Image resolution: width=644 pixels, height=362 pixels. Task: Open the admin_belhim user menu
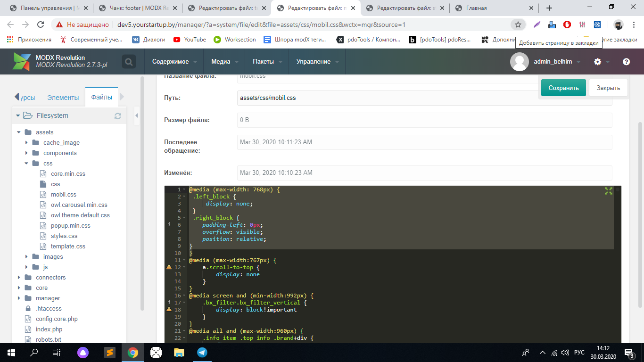(557, 62)
